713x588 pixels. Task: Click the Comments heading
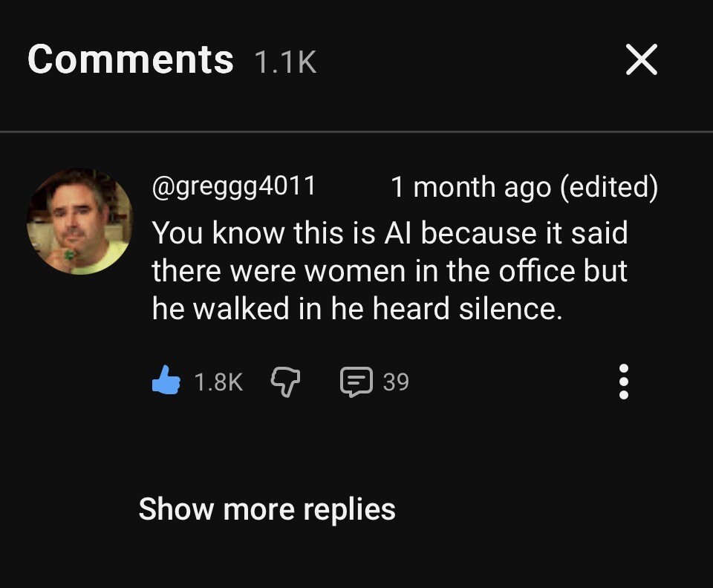click(131, 59)
